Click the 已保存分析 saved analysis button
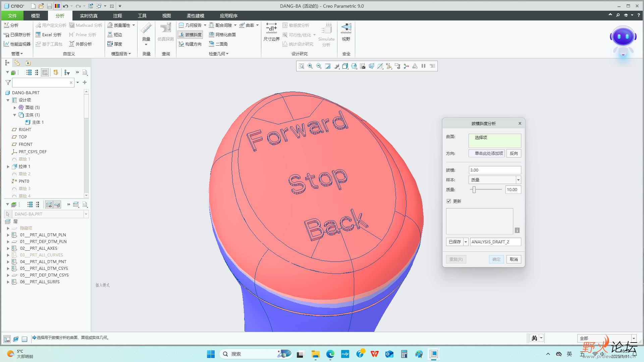The image size is (644, 362). click(17, 35)
